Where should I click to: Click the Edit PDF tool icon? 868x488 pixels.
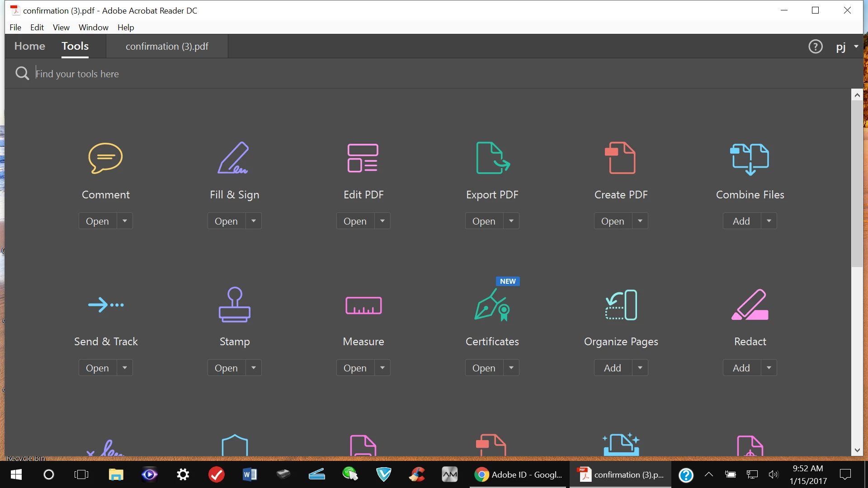[363, 158]
